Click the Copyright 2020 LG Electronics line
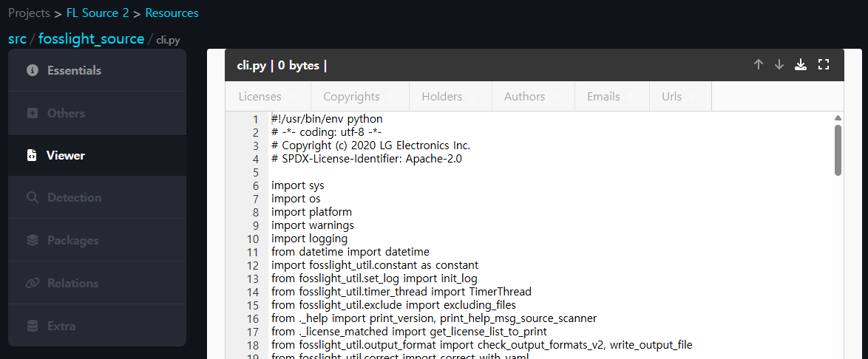Image resolution: width=868 pixels, height=359 pixels. 370,146
